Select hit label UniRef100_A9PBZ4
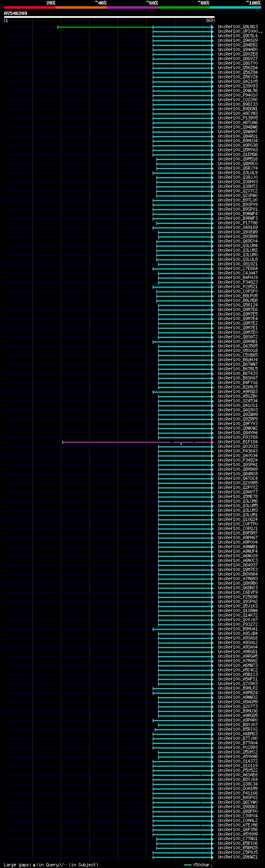Image resolution: width=265 pixels, height=868 pixels. pos(238,693)
